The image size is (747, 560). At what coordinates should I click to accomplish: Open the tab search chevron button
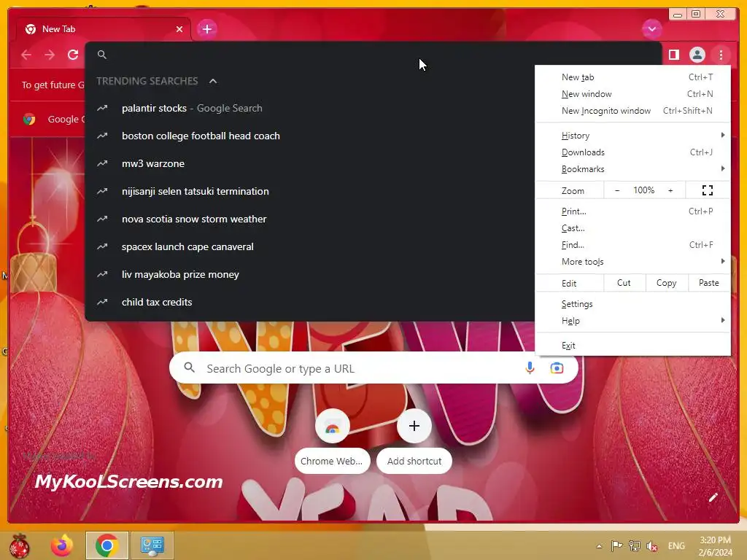point(651,29)
